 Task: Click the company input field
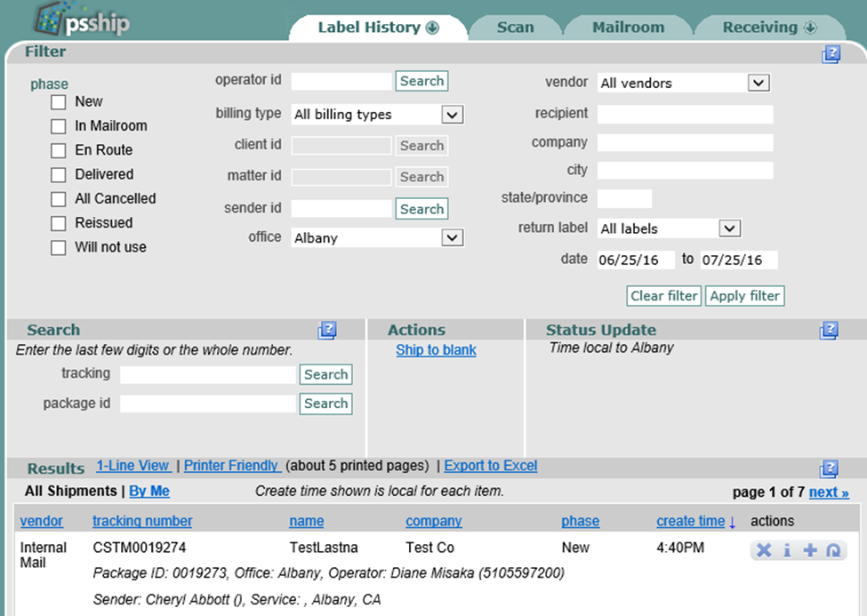click(685, 142)
